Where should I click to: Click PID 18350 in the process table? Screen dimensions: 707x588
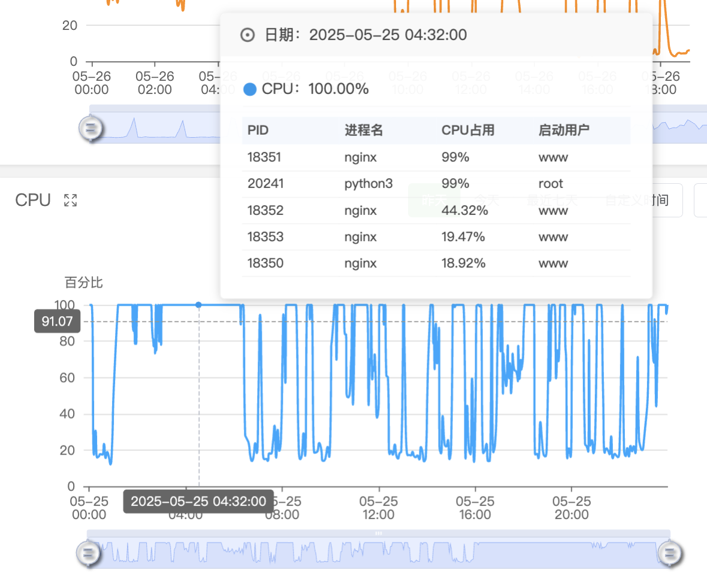coord(265,263)
